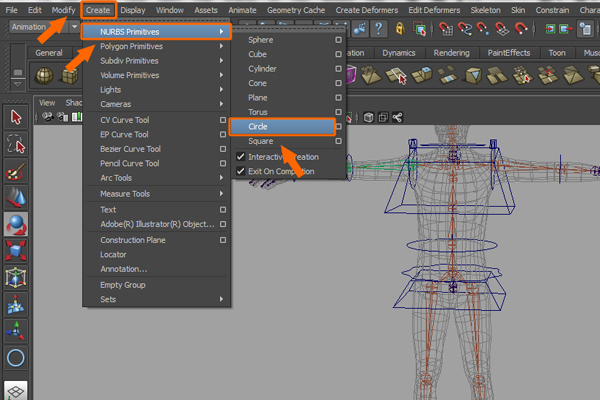The width and height of the screenshot is (600, 400).
Task: Expand Volume Primitives submenu
Action: 156,75
